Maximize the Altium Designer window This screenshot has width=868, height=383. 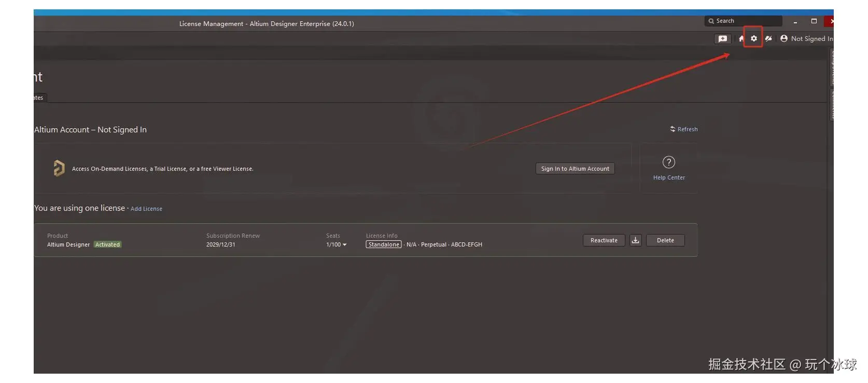814,21
